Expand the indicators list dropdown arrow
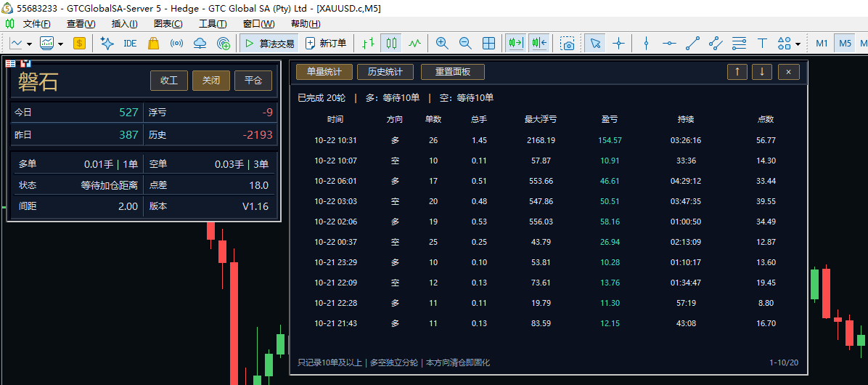The image size is (868, 385). [x=61, y=44]
